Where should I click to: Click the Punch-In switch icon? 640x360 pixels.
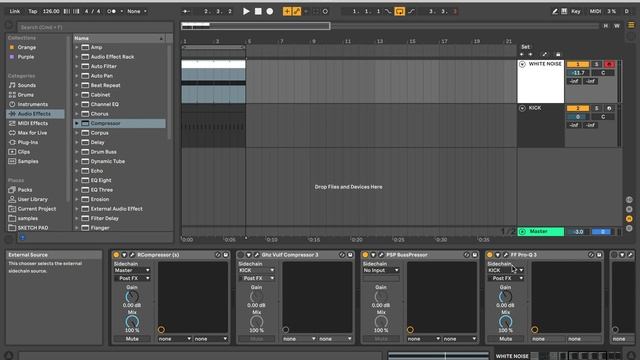click(388, 11)
